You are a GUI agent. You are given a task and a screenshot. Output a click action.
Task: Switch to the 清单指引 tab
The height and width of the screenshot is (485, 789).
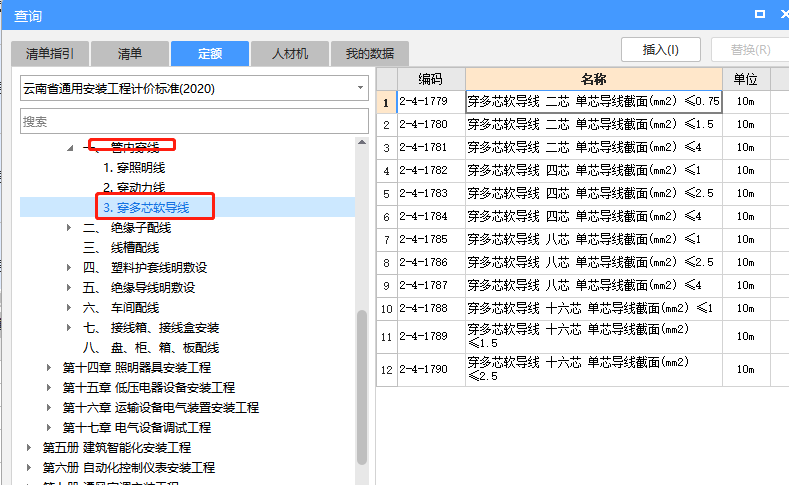coord(50,53)
